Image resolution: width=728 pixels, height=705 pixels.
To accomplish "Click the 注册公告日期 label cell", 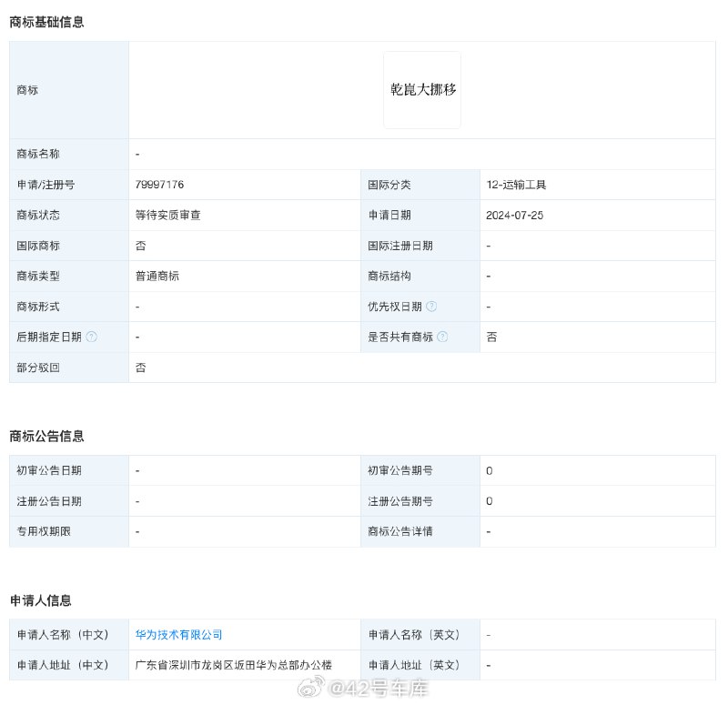I will pos(69,501).
